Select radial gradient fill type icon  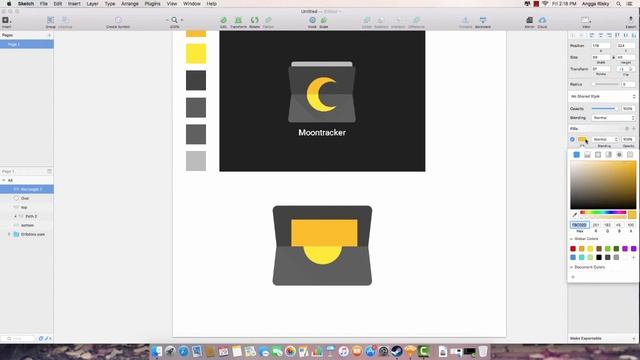598,155
